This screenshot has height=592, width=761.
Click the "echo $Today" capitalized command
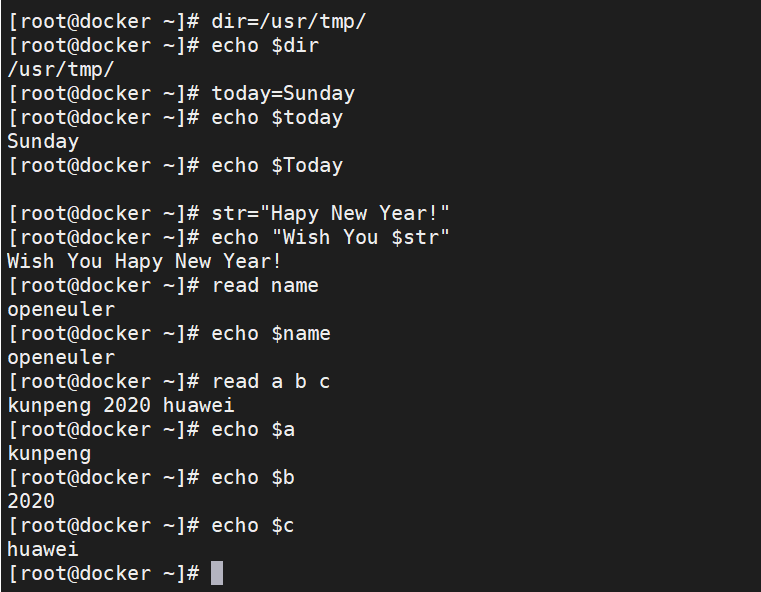click(277, 165)
